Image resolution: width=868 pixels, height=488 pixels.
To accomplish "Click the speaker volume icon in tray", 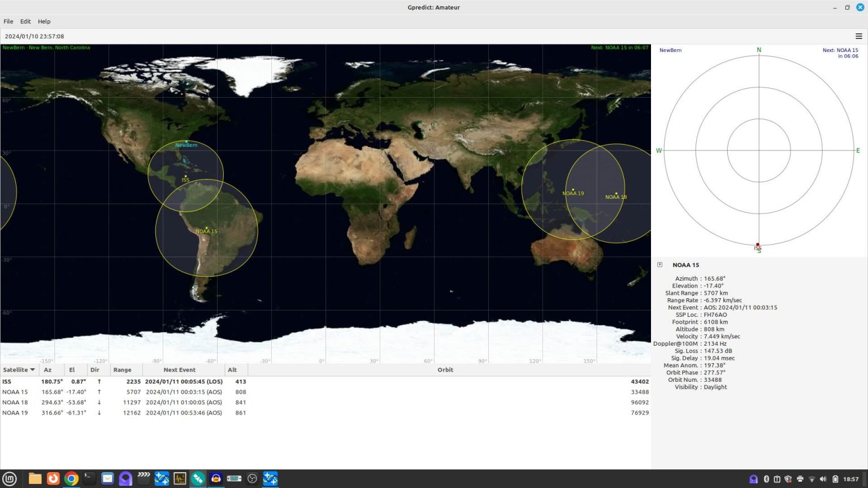I will pyautogui.click(x=823, y=478).
